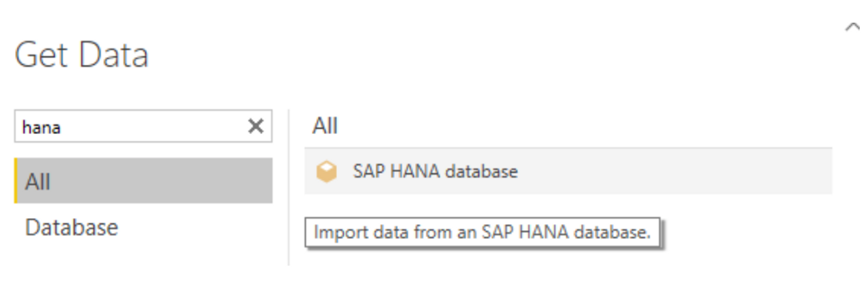Click the separator line under the All heading

point(568,148)
